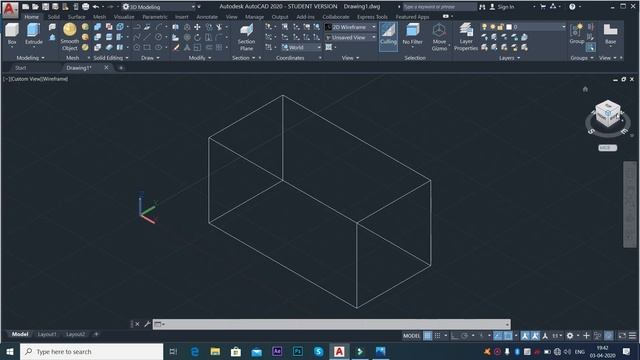Open the Annotate ribbon tab
Image resolution: width=640 pixels, height=360 pixels.
pos(207,17)
